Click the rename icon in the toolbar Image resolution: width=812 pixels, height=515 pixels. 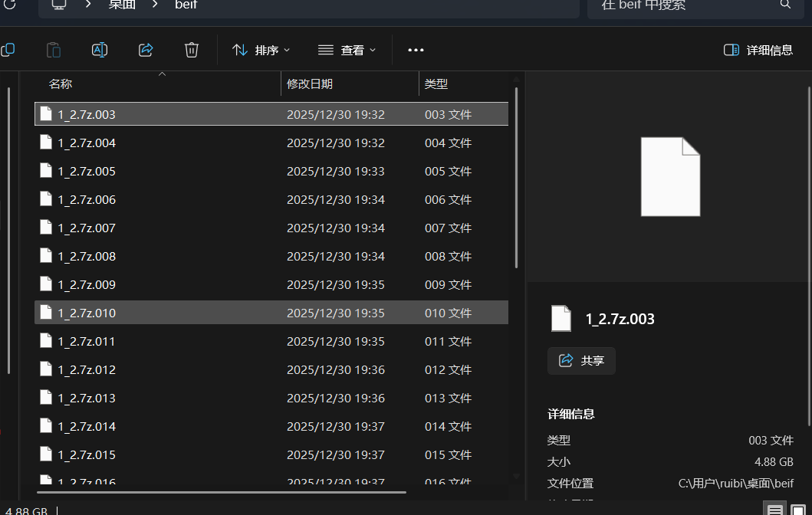(x=99, y=50)
